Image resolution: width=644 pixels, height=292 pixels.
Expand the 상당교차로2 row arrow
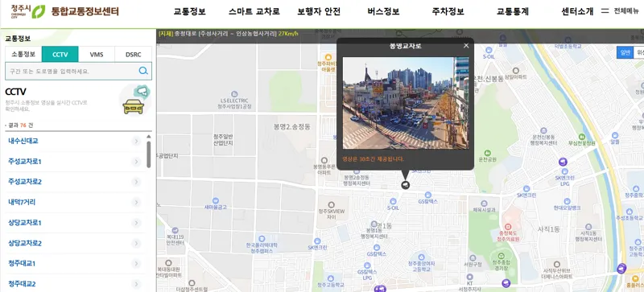pos(136,243)
